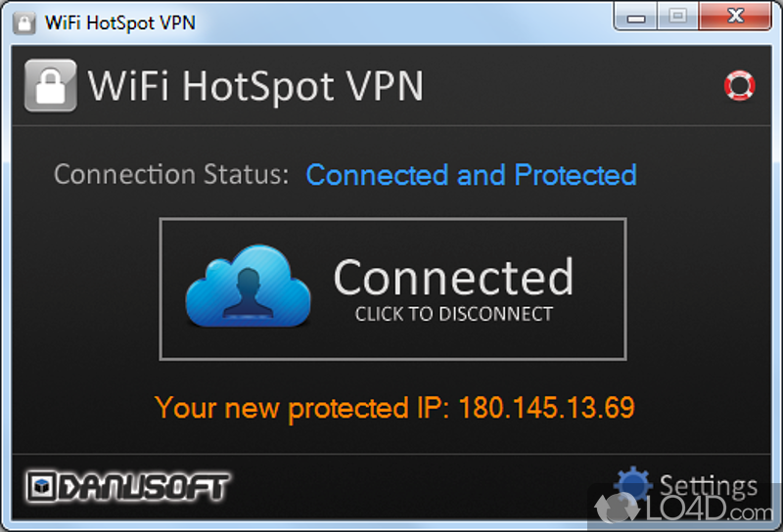The width and height of the screenshot is (783, 532).
Task: Select the IP address 180.145.13.69
Action: [x=546, y=407]
